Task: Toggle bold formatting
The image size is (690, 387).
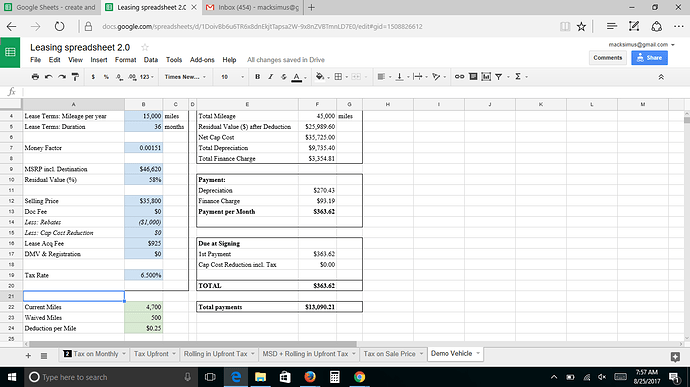Action: coord(257,77)
